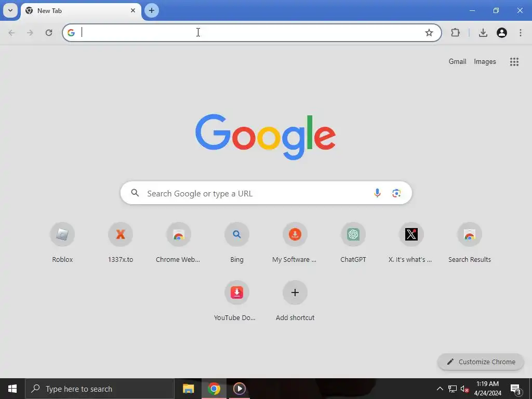Open the notification center icon
The image size is (532, 399).
[x=516, y=389]
